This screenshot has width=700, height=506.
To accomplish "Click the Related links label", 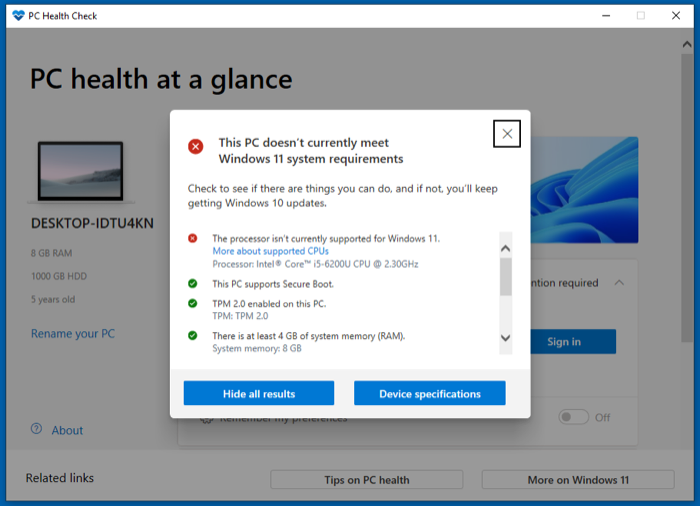I will (60, 478).
